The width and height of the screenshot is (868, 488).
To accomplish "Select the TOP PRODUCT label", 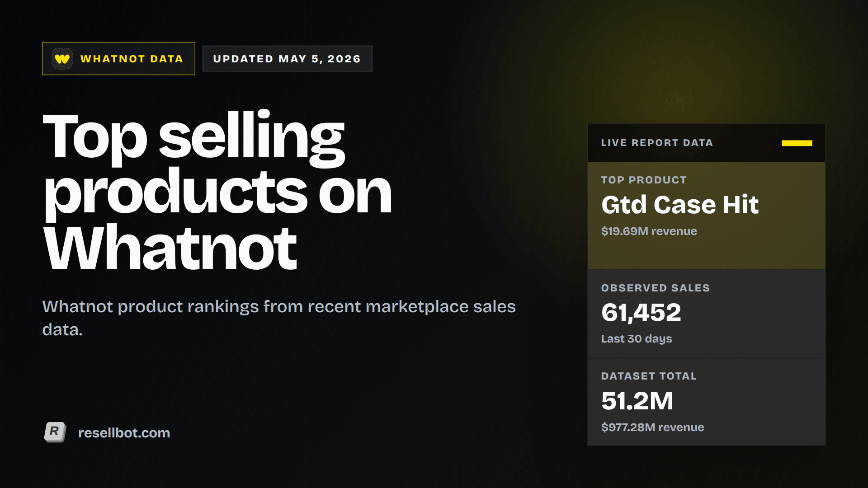I will pyautogui.click(x=644, y=180).
